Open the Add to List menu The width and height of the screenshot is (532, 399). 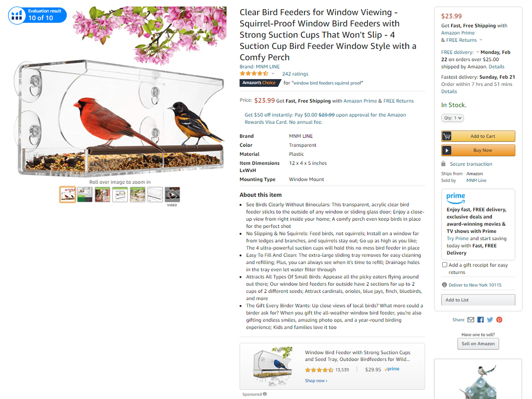(x=478, y=300)
